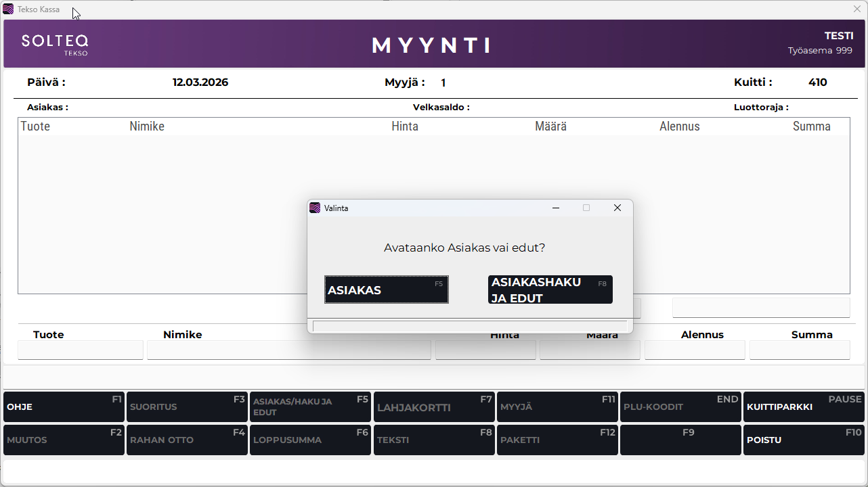Open KUITTIPARKKI receipt parking
Viewport: 868px width, 487px height.
coord(804,407)
